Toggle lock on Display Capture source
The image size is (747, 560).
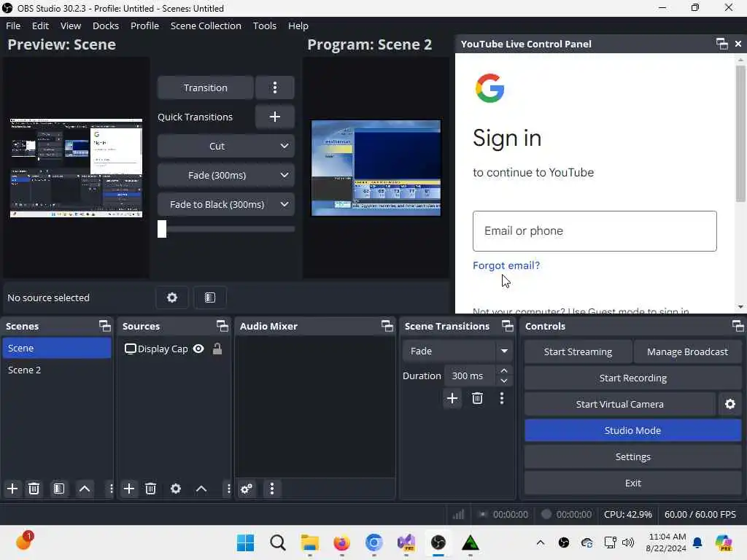pos(217,349)
